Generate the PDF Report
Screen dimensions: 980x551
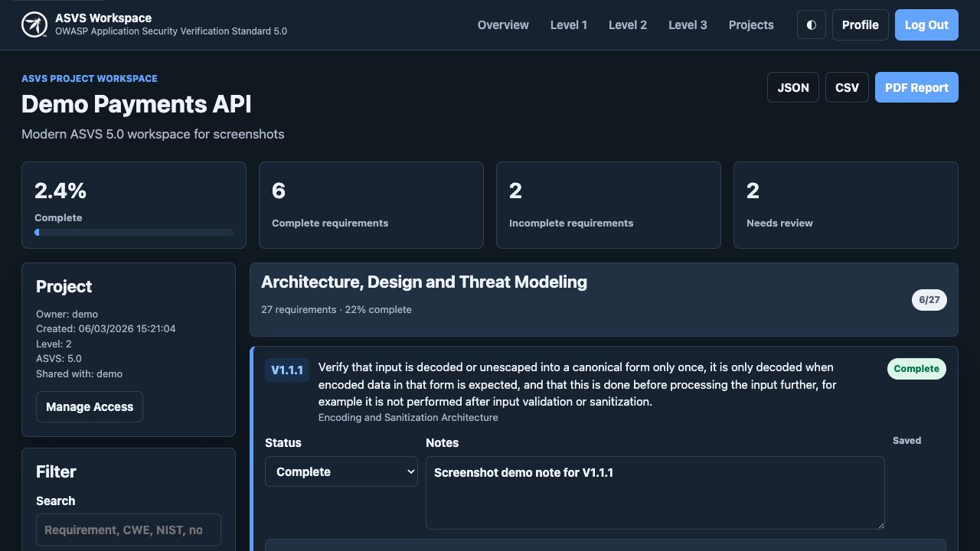click(x=916, y=87)
